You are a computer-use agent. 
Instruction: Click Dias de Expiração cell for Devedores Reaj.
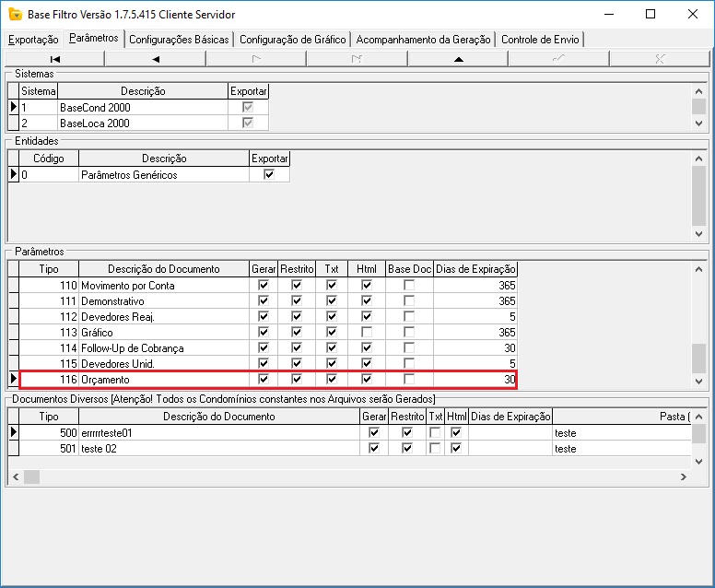pyautogui.click(x=475, y=317)
